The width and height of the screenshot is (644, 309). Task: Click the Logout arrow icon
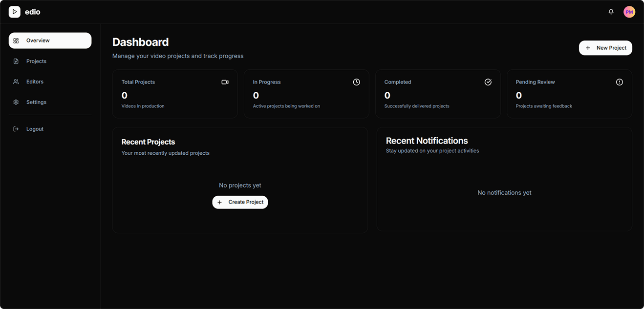[15, 128]
